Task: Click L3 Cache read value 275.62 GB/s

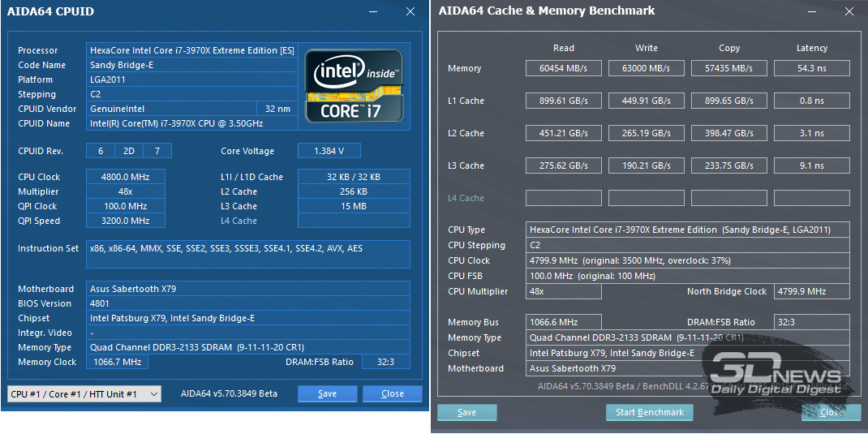Action: point(564,165)
